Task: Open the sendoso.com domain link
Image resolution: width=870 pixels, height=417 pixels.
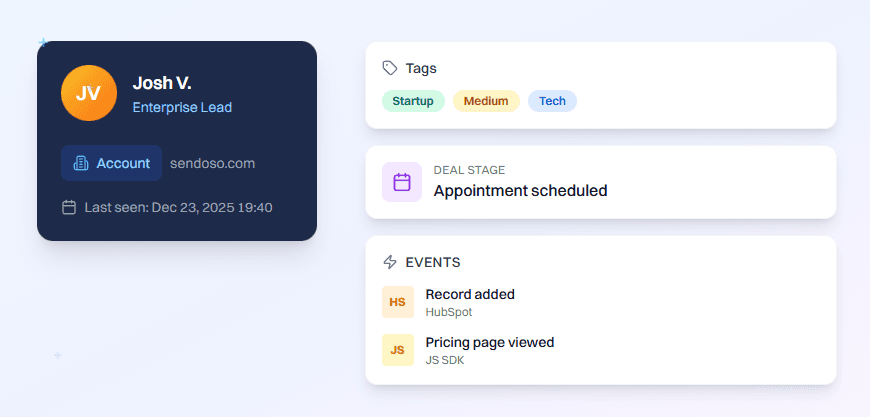Action: (x=213, y=163)
